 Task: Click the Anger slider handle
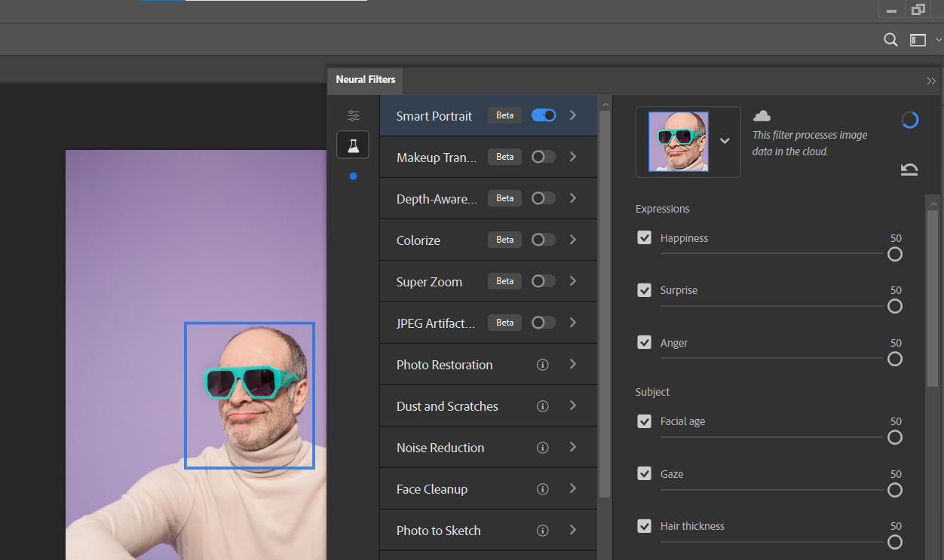[x=895, y=359]
